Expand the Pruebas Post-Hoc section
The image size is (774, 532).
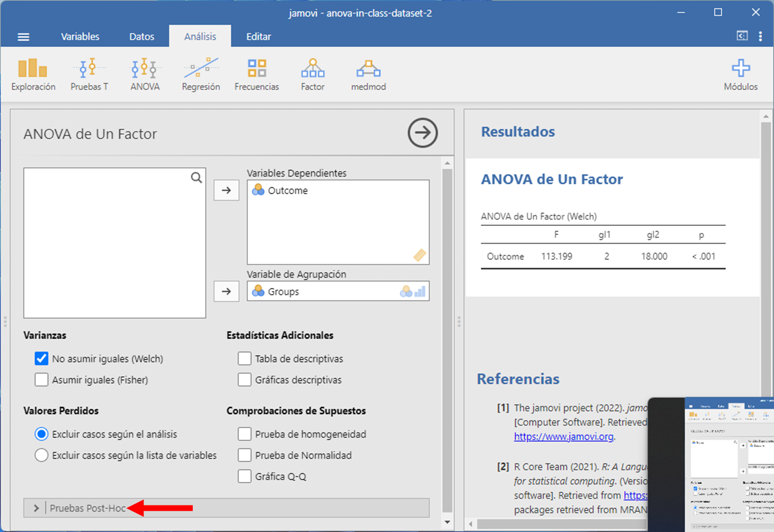pos(37,508)
